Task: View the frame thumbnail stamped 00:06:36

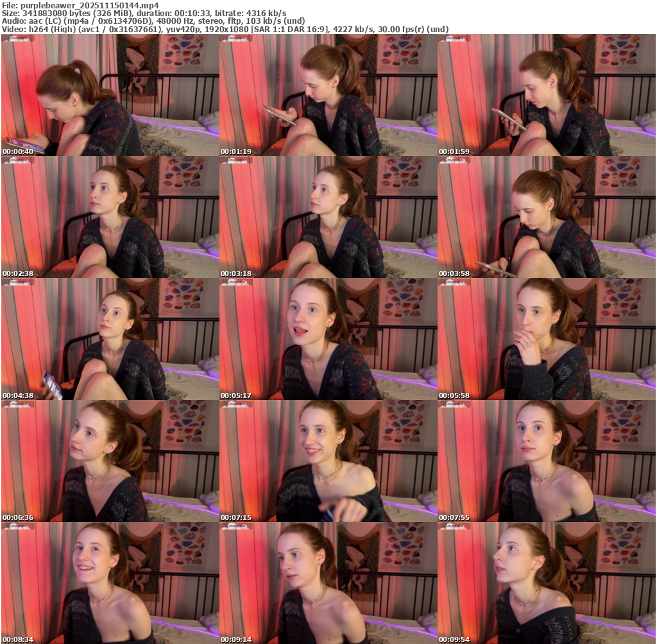Action: pyautogui.click(x=110, y=461)
